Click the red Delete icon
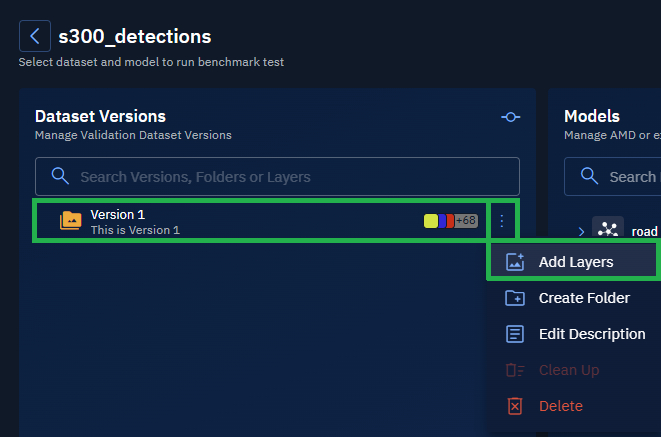This screenshot has height=437, width=661. (x=515, y=406)
